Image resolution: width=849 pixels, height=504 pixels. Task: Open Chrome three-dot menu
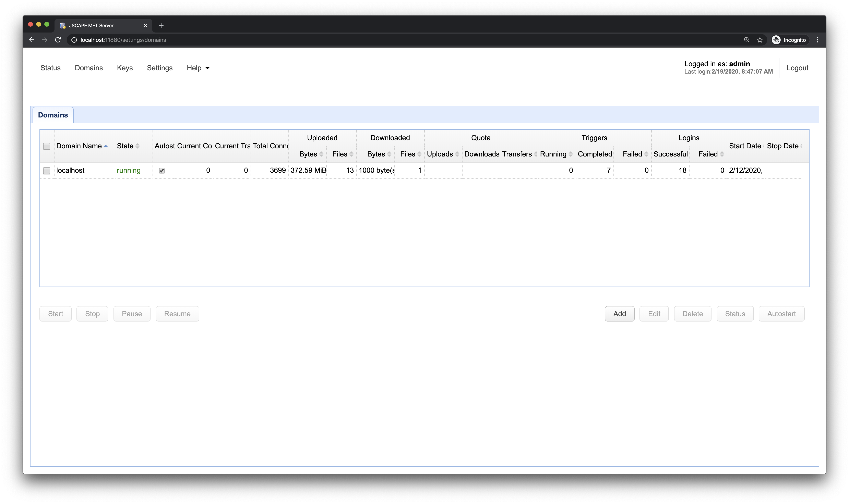point(817,40)
